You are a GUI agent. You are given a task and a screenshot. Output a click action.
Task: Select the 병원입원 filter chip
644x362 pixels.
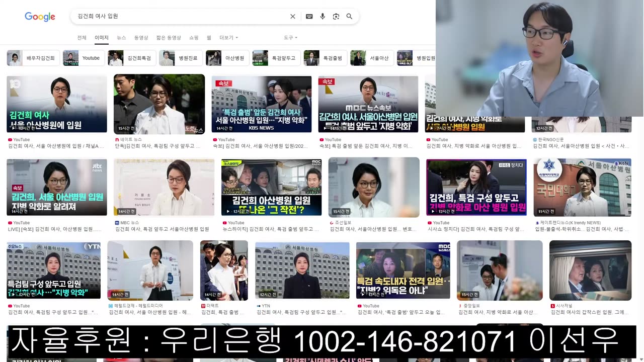tap(416, 58)
